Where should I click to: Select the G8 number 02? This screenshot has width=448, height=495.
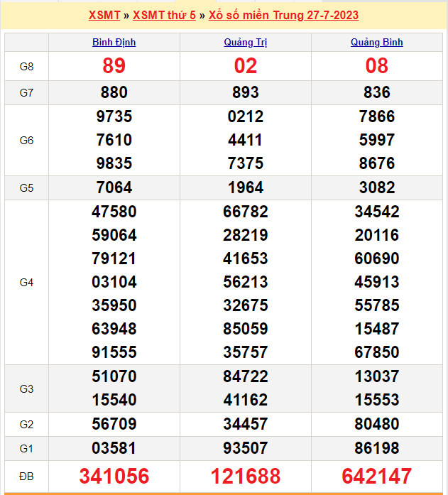tap(245, 66)
